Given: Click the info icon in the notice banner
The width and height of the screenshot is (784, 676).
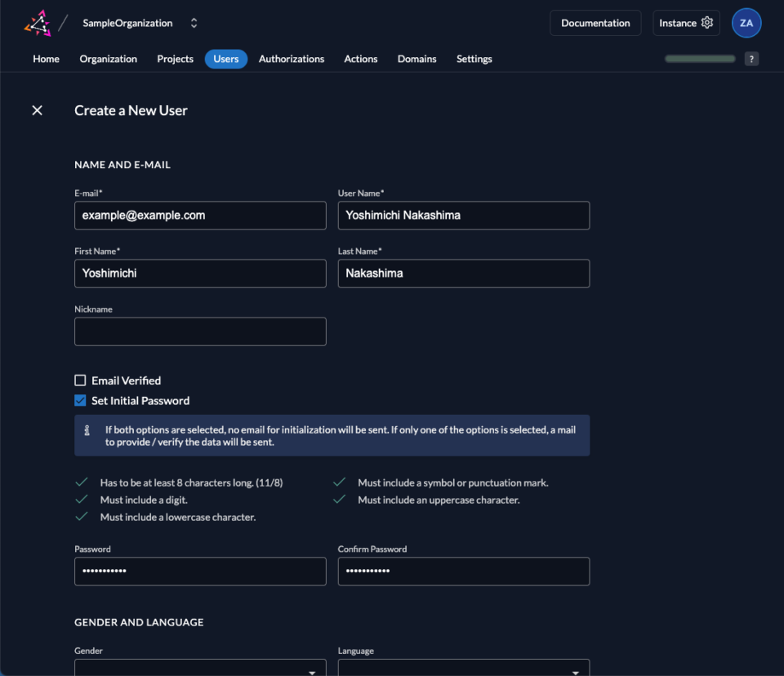Looking at the screenshot, I should click(x=87, y=429).
